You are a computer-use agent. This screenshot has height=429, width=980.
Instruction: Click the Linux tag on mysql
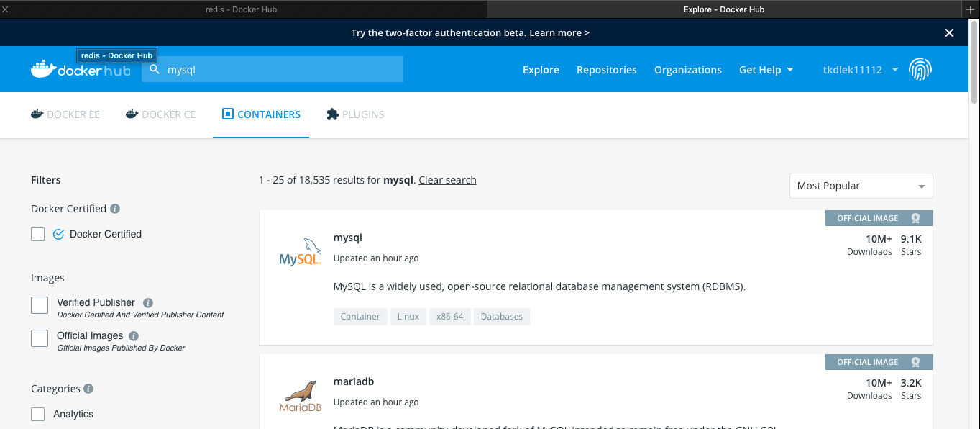pos(408,317)
